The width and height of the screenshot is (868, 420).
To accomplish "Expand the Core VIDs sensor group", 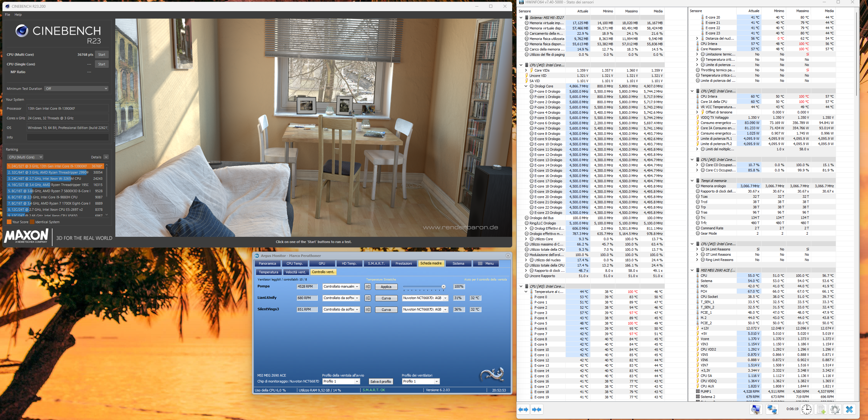I will pos(526,70).
